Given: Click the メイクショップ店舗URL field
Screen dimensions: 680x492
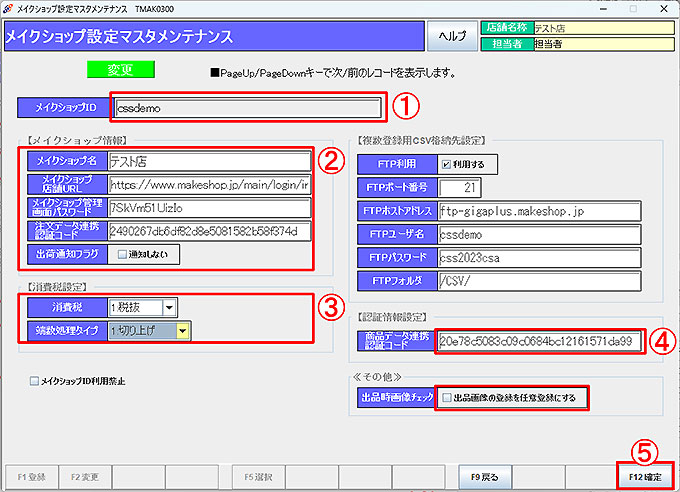Looking at the screenshot, I should 210,185.
